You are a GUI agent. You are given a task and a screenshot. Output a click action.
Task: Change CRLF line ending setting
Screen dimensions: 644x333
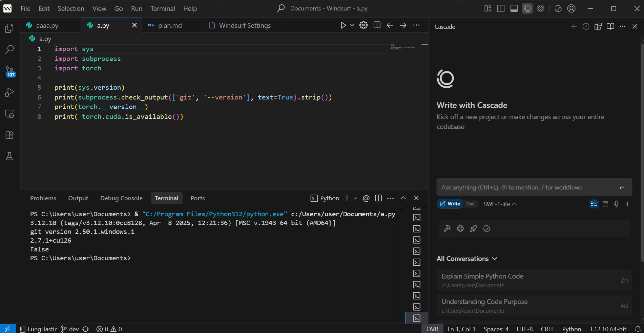pyautogui.click(x=547, y=329)
